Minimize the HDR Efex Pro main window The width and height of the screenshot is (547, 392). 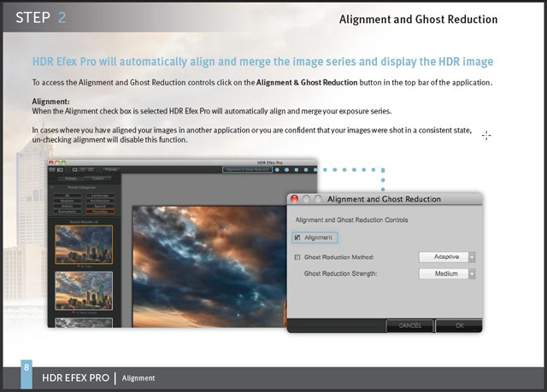pyautogui.click(x=57, y=162)
